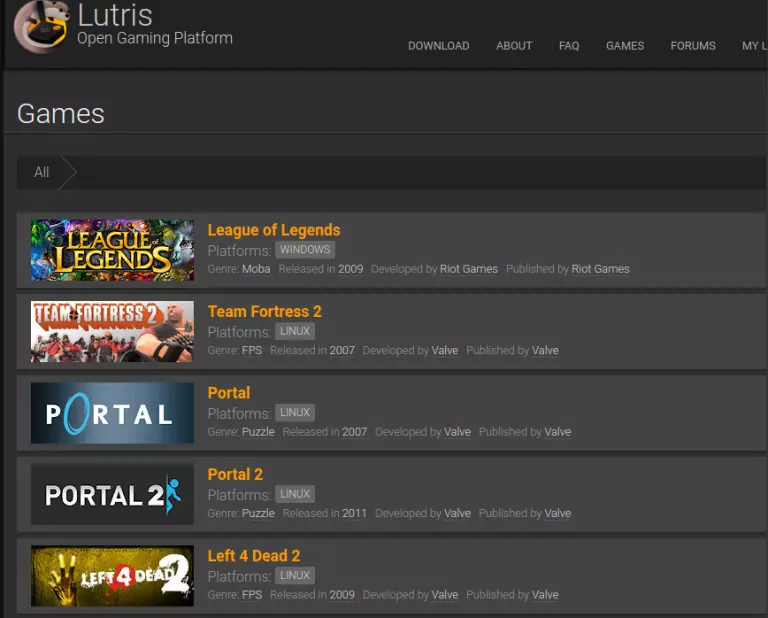Click LINUX badge under Left 4 Dead 2

(x=295, y=575)
